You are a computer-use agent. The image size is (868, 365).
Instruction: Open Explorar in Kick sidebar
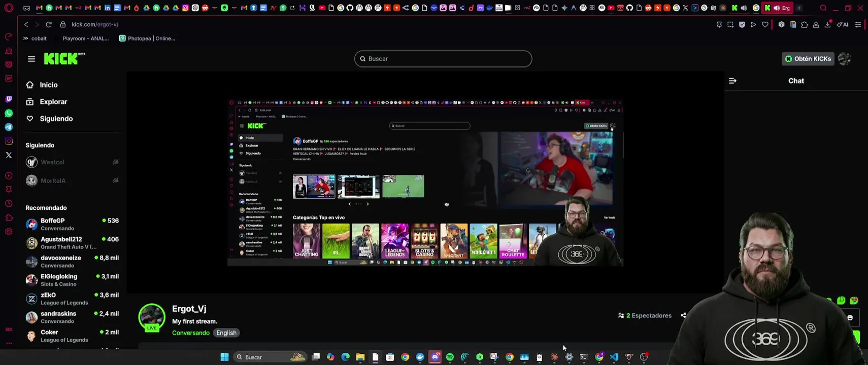tap(53, 102)
